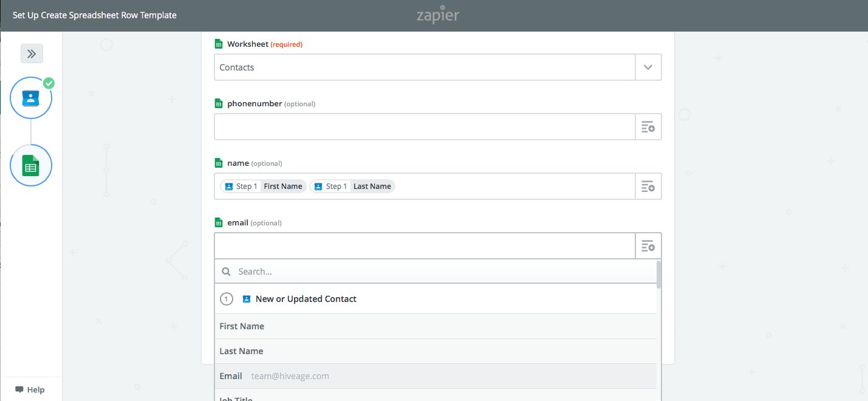The width and height of the screenshot is (868, 401).
Task: Click insert-field icon for name field
Action: (x=648, y=187)
